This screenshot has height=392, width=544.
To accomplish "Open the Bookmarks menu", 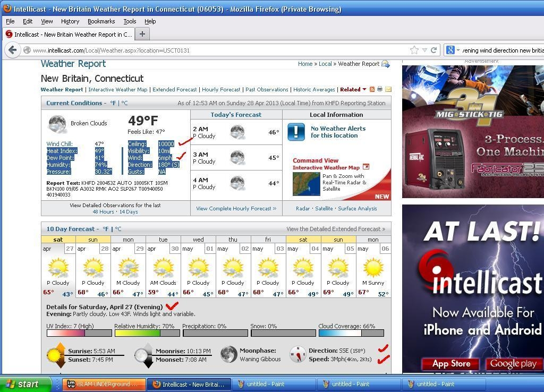I will click(x=101, y=21).
